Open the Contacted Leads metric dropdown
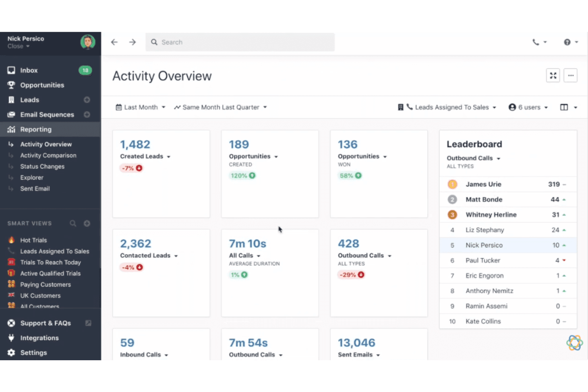This screenshot has height=392, width=588. pyautogui.click(x=149, y=256)
